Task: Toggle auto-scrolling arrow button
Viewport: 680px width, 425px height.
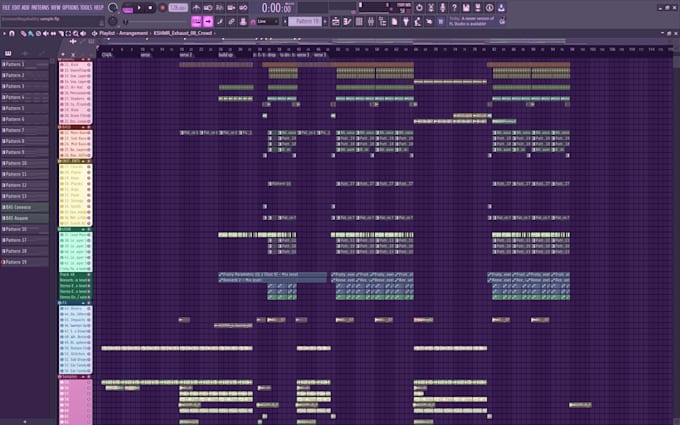Action: click(x=208, y=21)
